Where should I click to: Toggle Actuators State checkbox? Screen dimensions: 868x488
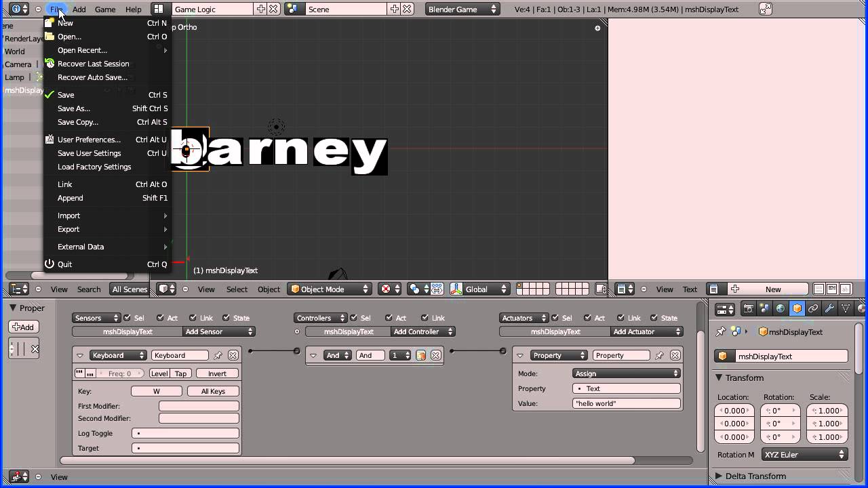pos(654,317)
